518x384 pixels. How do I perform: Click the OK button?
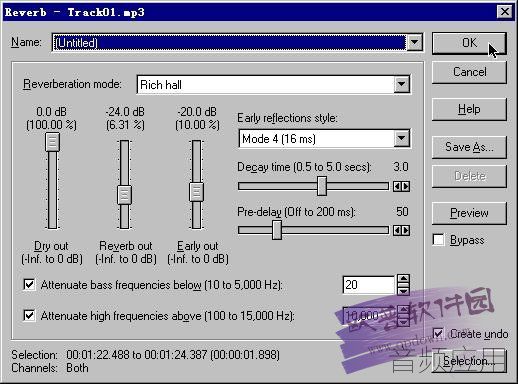pyautogui.click(x=469, y=43)
